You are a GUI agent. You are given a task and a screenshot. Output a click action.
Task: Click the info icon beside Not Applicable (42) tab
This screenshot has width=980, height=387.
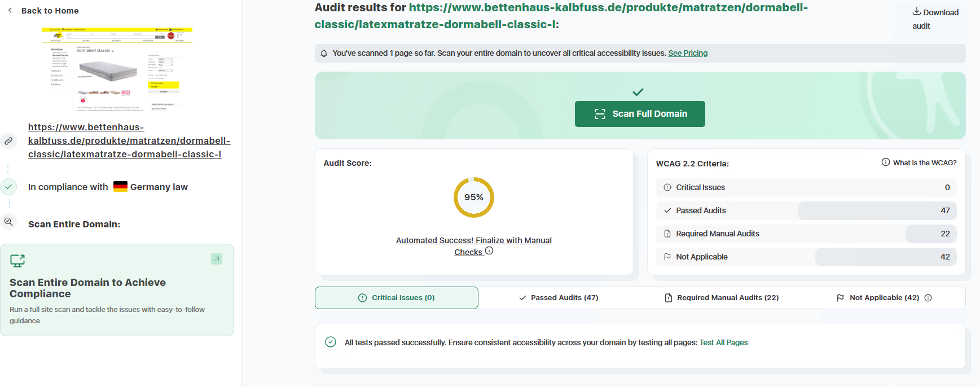pos(928,298)
